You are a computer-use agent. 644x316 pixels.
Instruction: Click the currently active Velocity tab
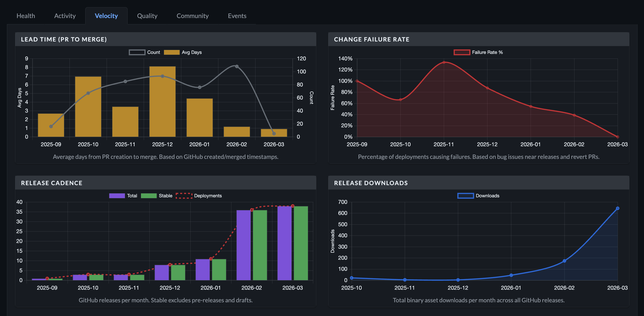click(x=106, y=15)
